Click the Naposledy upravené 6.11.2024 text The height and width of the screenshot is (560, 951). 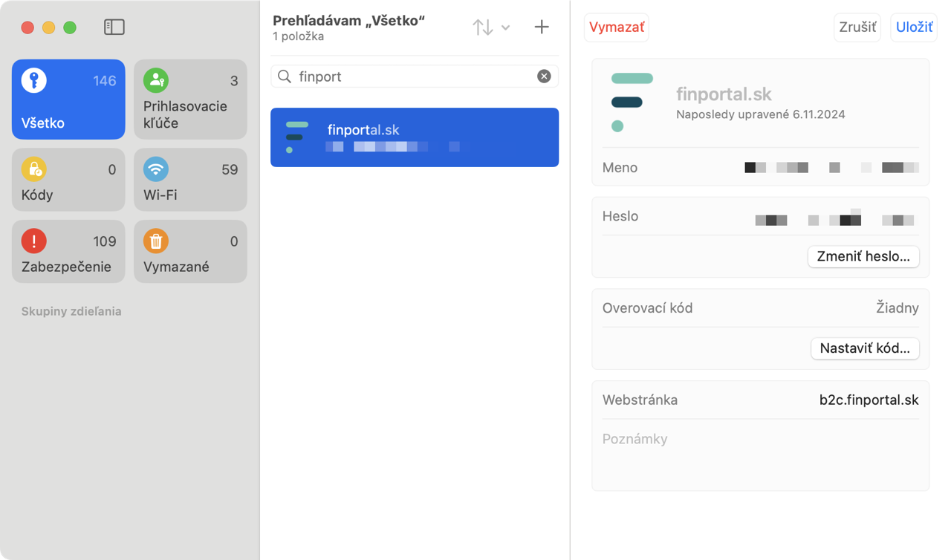pyautogui.click(x=761, y=115)
